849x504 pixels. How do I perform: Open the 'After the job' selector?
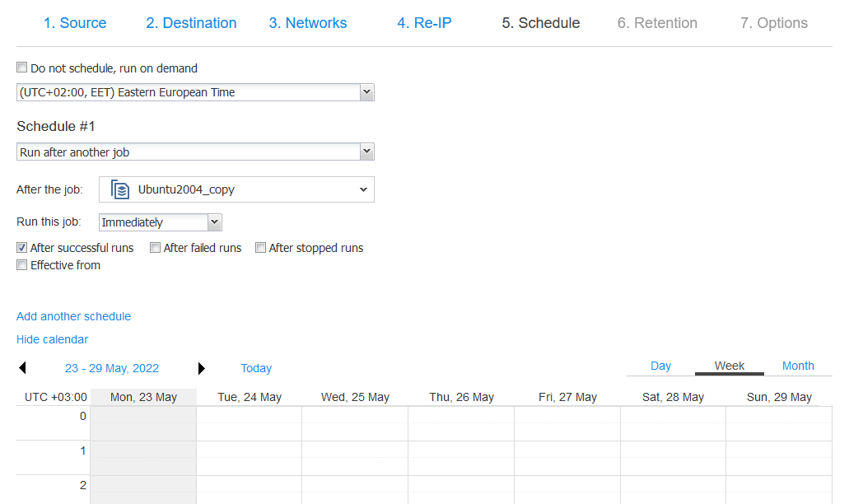236,189
